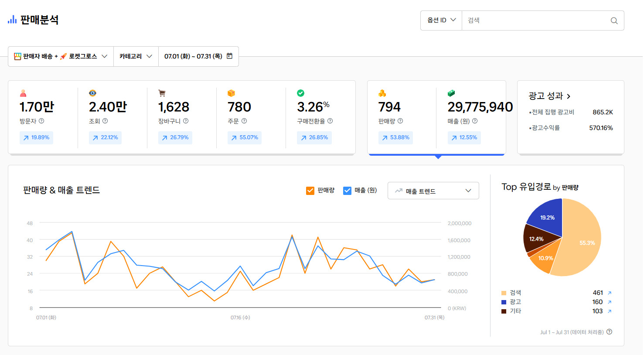The width and height of the screenshot is (644, 355).
Task: Open the 옵션 ID search type dropdown
Action: click(x=441, y=20)
